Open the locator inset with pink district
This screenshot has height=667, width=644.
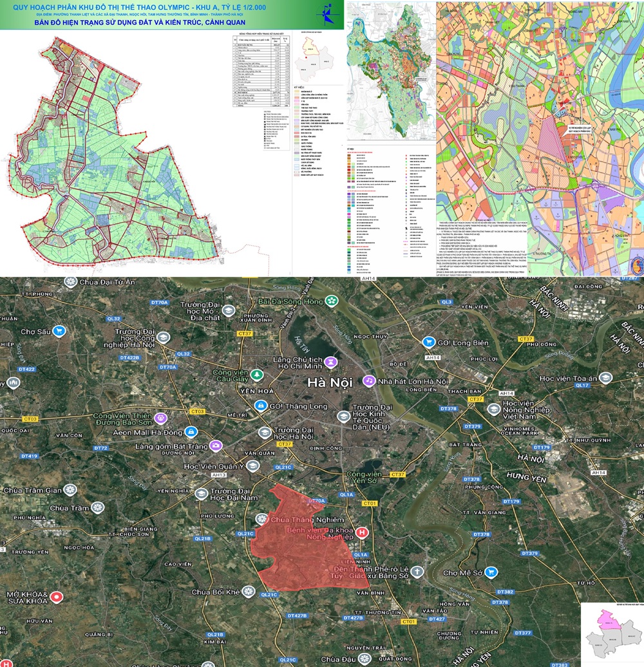tap(612, 634)
